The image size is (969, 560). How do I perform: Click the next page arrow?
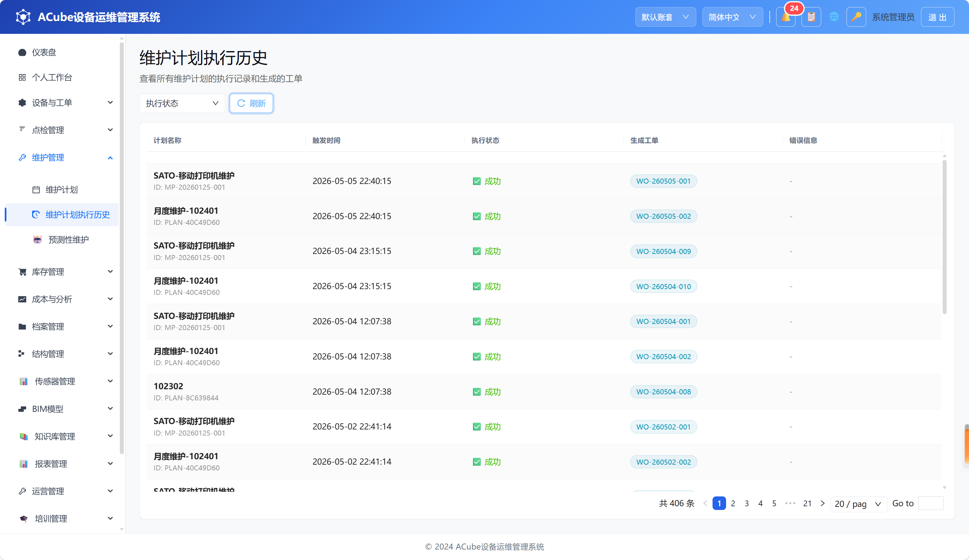[x=822, y=504]
